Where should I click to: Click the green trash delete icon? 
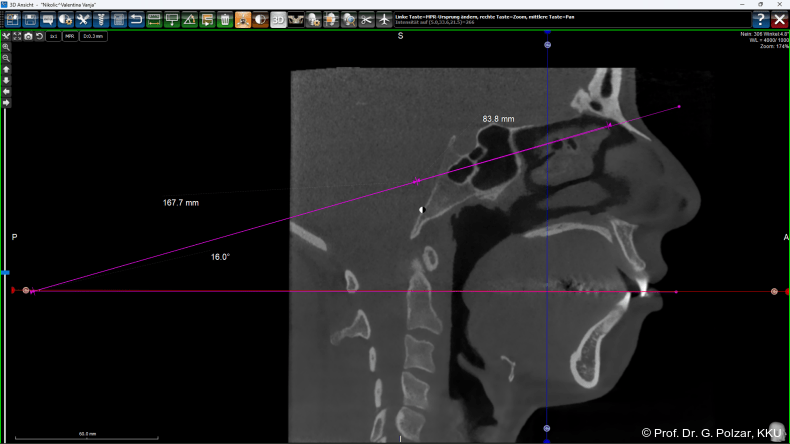(225, 19)
